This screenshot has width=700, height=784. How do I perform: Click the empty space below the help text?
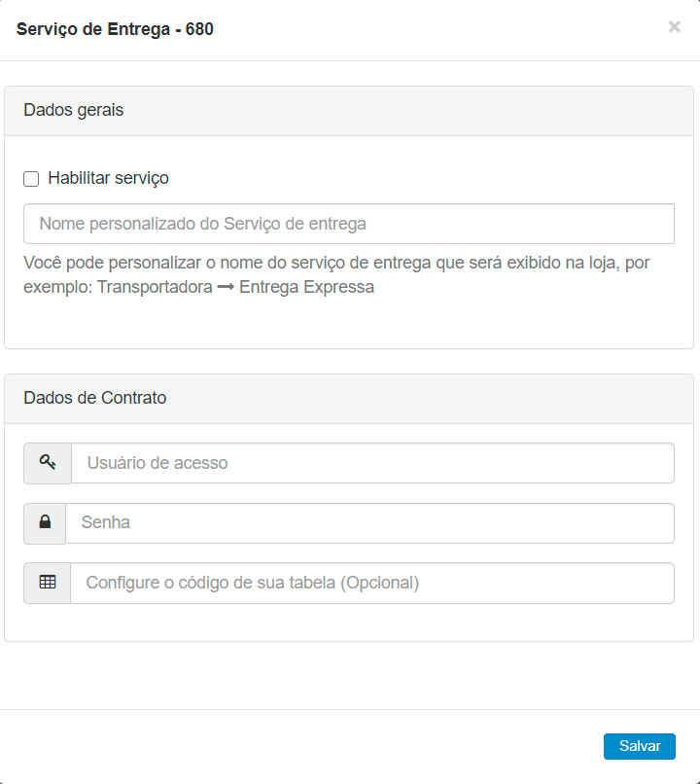point(349,321)
